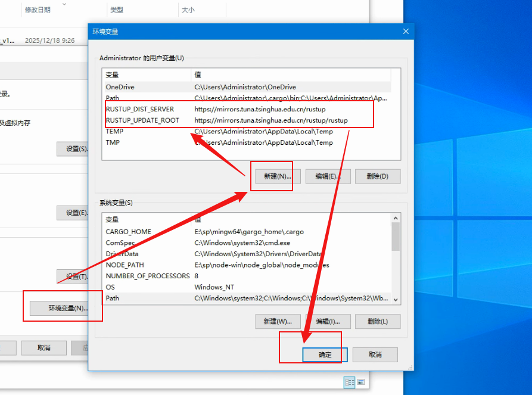532x395 pixels.
Task: Click the Windows_NT value
Action: point(214,287)
